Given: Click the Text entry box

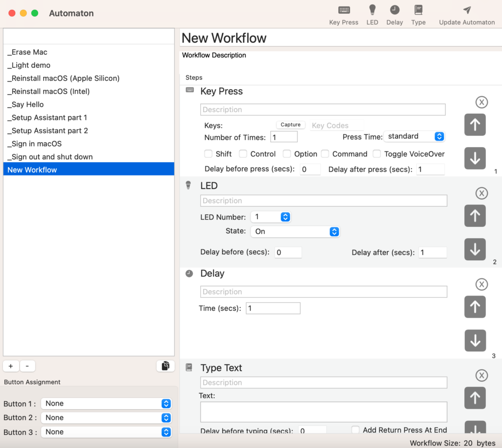Looking at the screenshot, I should click(324, 412).
